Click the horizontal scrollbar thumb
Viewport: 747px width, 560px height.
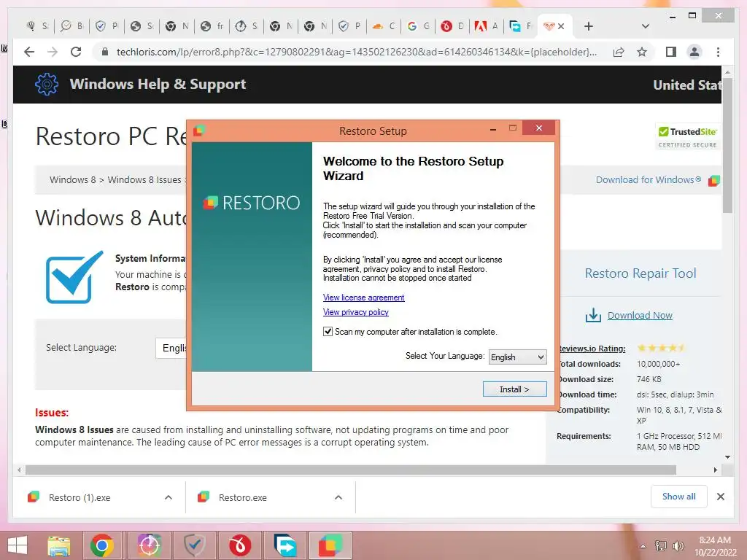pyautogui.click(x=351, y=470)
